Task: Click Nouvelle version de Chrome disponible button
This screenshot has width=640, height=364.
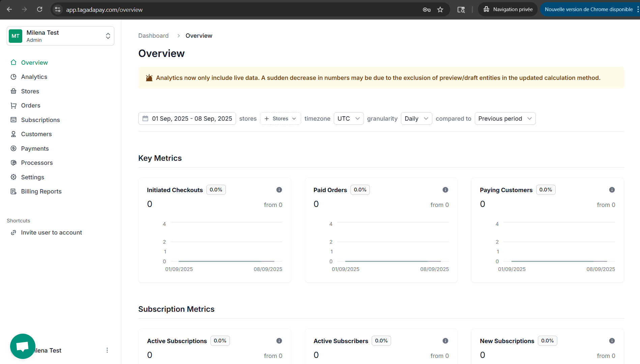Action: pos(589,9)
